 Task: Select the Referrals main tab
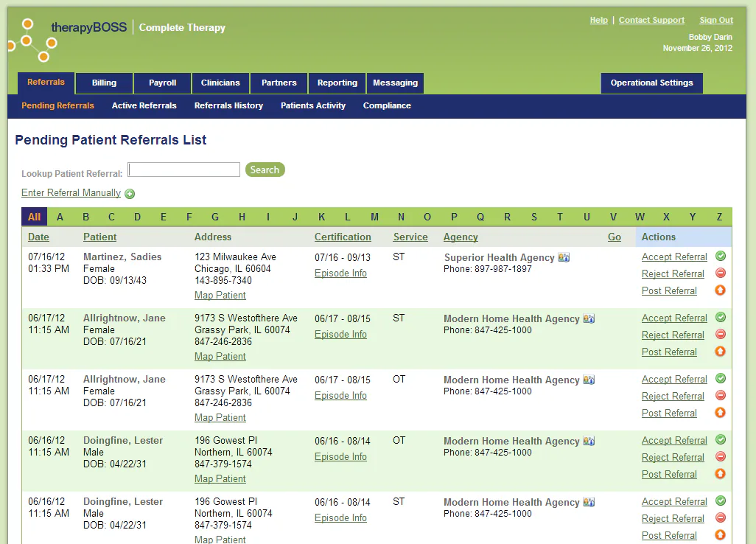pos(46,83)
